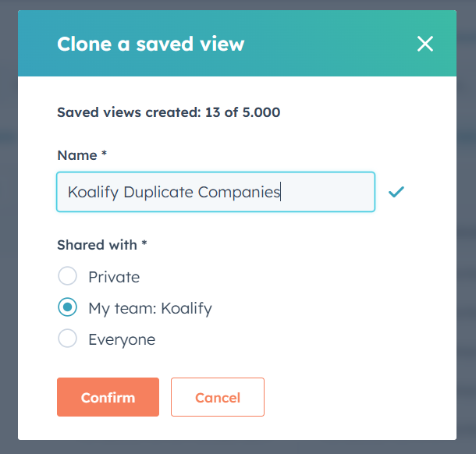Choose the My team: Koalify radio button
This screenshot has height=454, width=476.
click(68, 307)
